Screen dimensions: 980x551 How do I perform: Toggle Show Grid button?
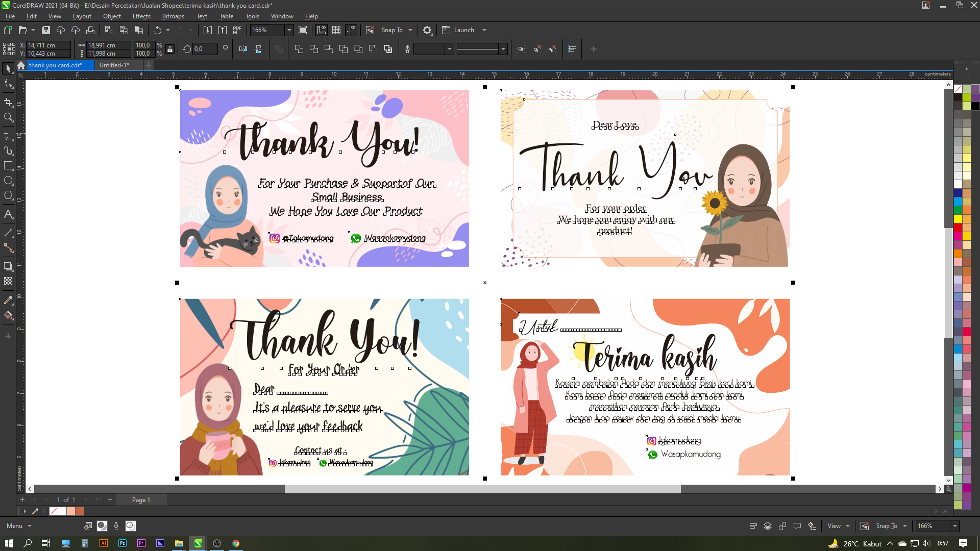[336, 30]
